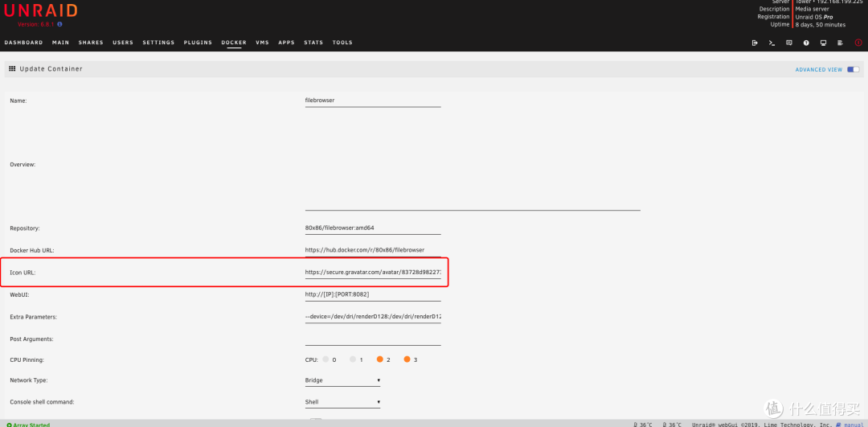The width and height of the screenshot is (868, 427).
Task: Click the red alert notification icon
Action: pyautogui.click(x=858, y=43)
